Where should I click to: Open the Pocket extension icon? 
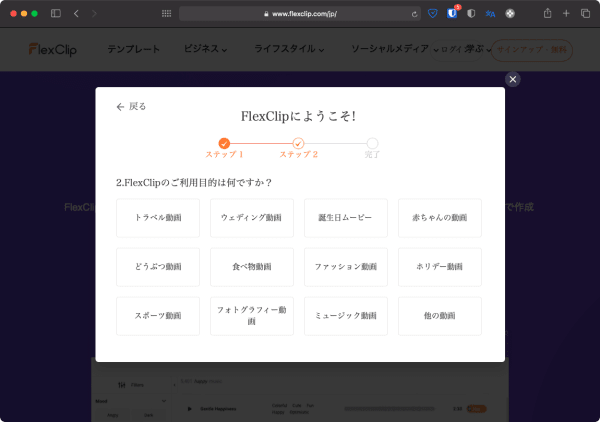pos(433,14)
